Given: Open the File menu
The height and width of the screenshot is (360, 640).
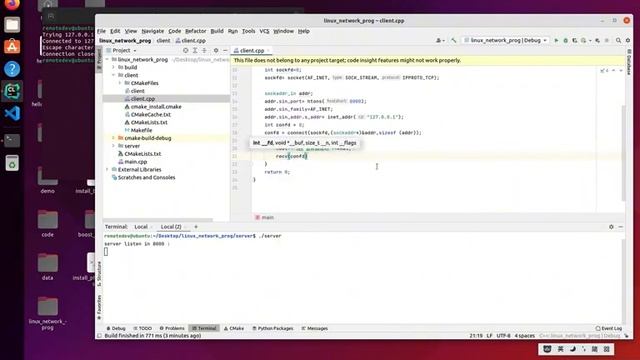Looking at the screenshot, I should click(x=101, y=31).
